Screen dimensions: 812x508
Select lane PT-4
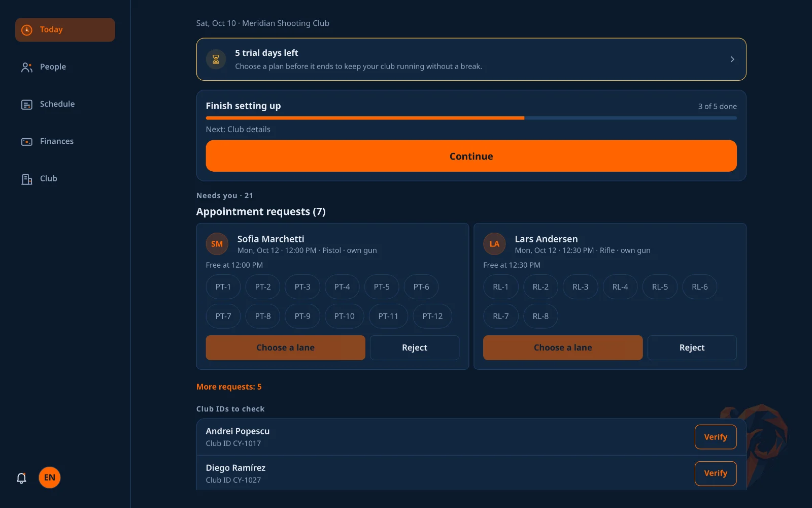point(342,287)
